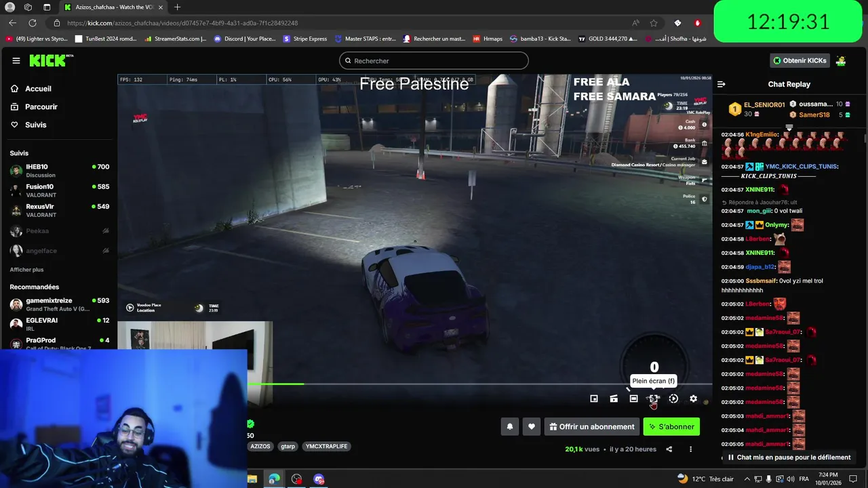Open Peekaa offline channel
Viewport: 868px width, 488px height.
pos(60,231)
